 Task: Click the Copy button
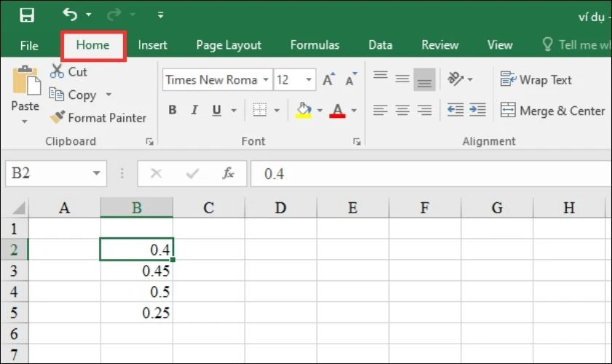click(73, 95)
